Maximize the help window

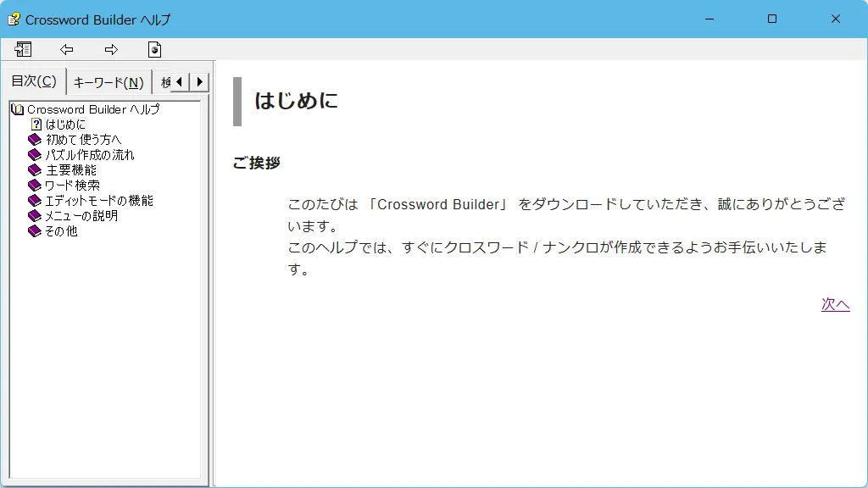click(x=772, y=19)
